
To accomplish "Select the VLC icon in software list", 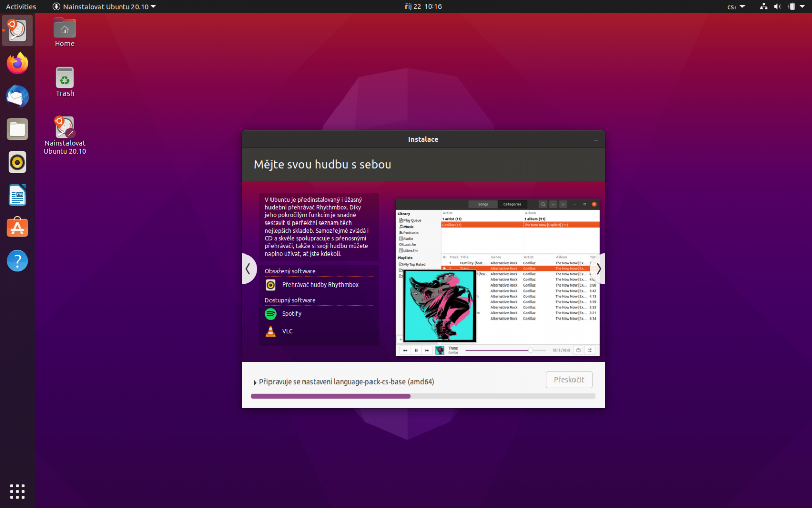I will (x=270, y=331).
